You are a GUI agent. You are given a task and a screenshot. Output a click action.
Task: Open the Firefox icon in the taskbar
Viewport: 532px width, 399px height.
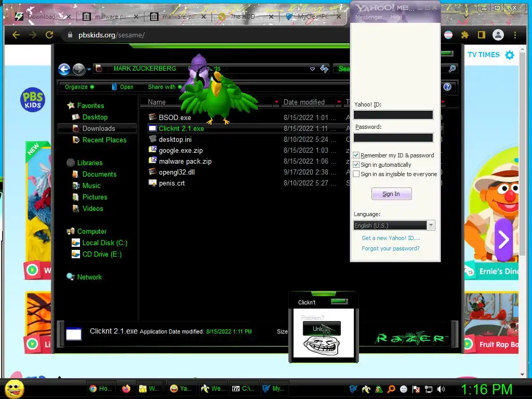coord(126,389)
